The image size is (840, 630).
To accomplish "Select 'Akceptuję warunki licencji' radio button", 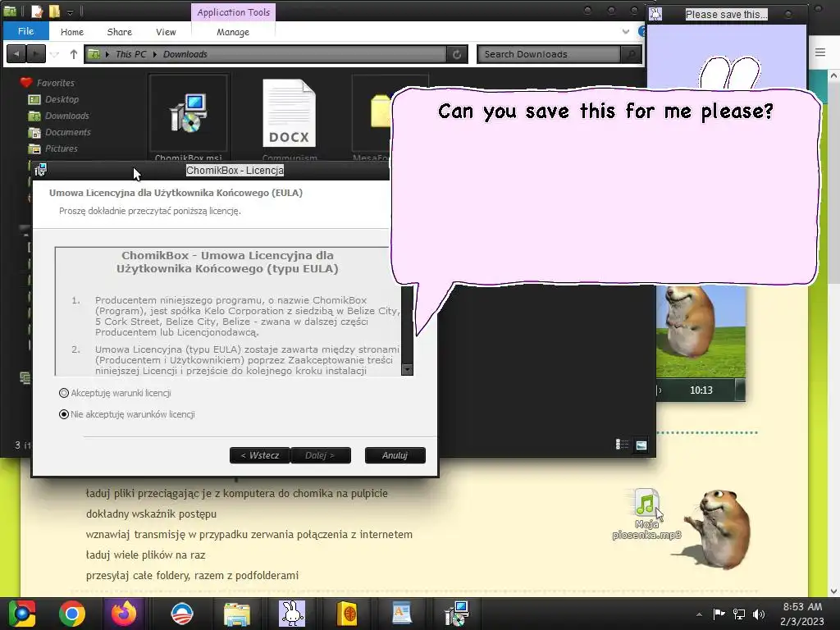I will tap(64, 393).
